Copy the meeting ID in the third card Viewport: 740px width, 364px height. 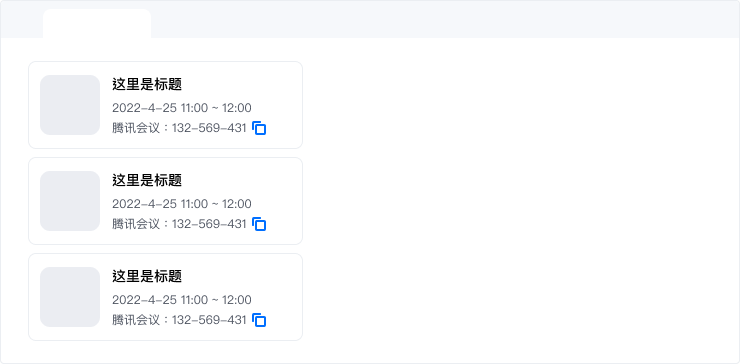[x=259, y=320]
